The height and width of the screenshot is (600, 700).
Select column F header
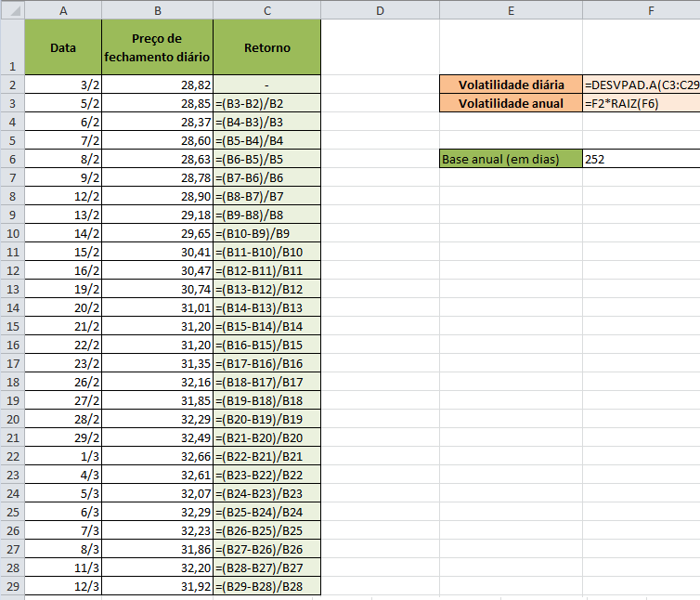tap(642, 10)
